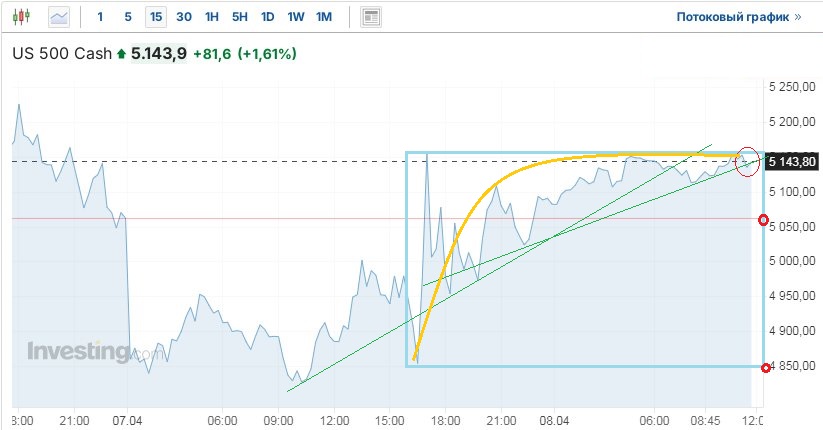Change the timeframe to 1W

point(296,17)
